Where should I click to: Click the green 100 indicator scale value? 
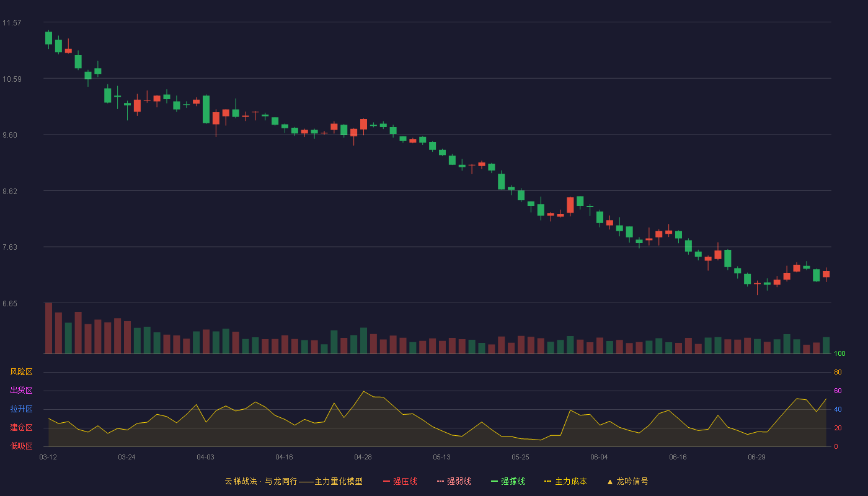pyautogui.click(x=839, y=354)
